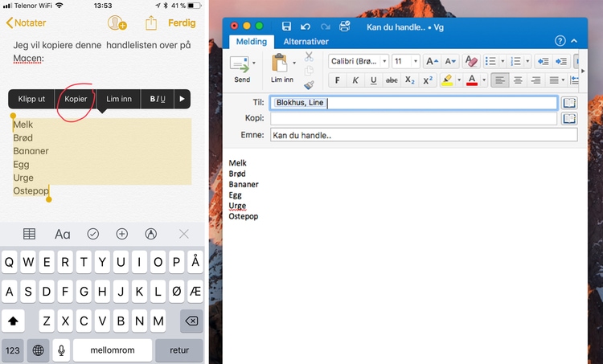The width and height of the screenshot is (603, 364).
Task: Tap Kopier in the popup menu
Action: point(76,99)
